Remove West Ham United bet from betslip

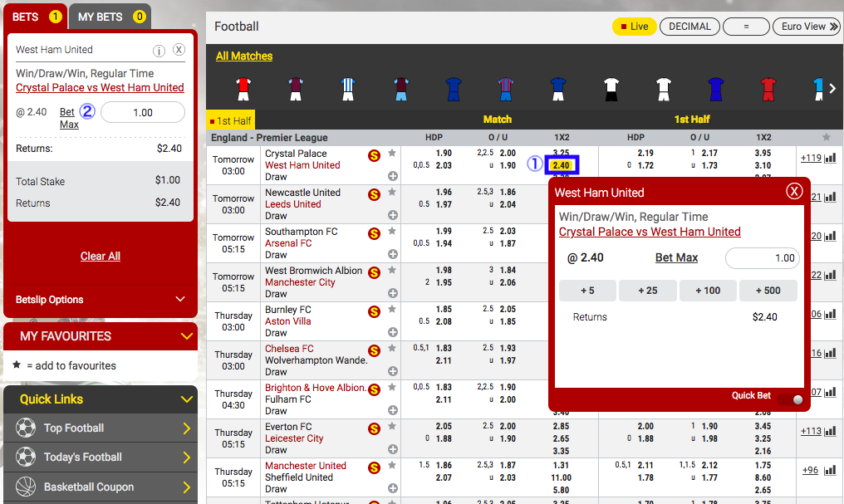179,50
